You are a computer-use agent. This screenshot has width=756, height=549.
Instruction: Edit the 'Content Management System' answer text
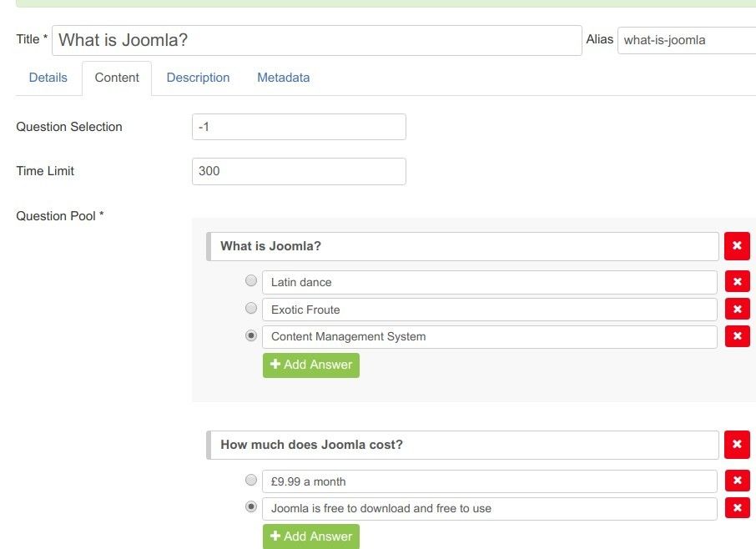489,336
